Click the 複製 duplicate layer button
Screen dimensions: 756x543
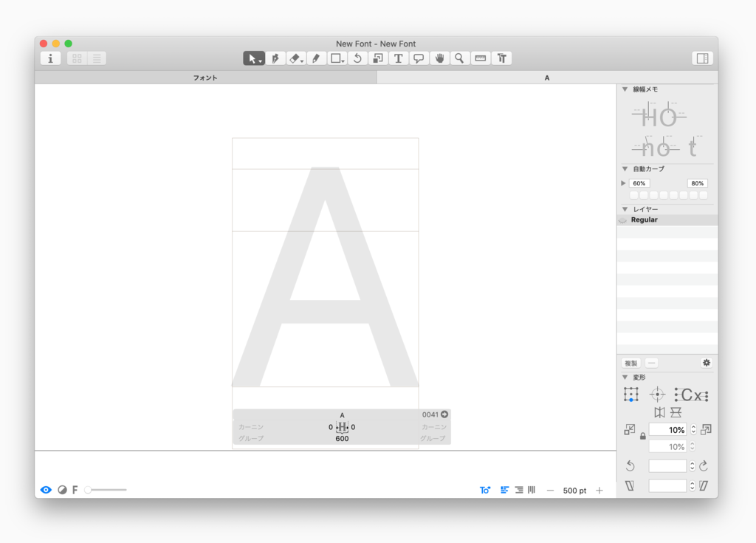coord(631,363)
